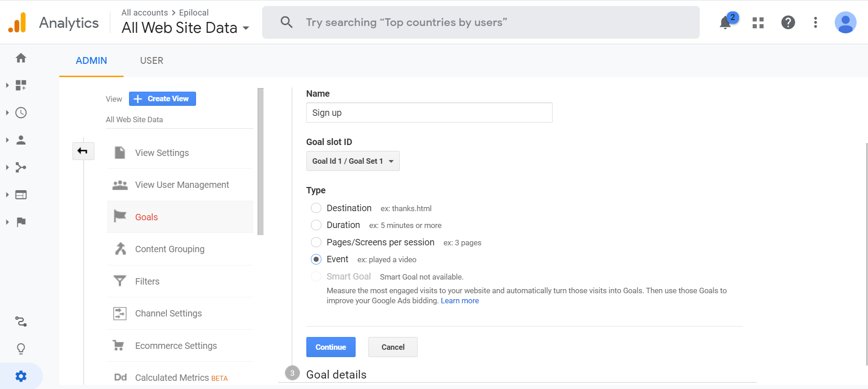Open Audience reports person icon
Screen dimensions: 868x389
(x=21, y=140)
